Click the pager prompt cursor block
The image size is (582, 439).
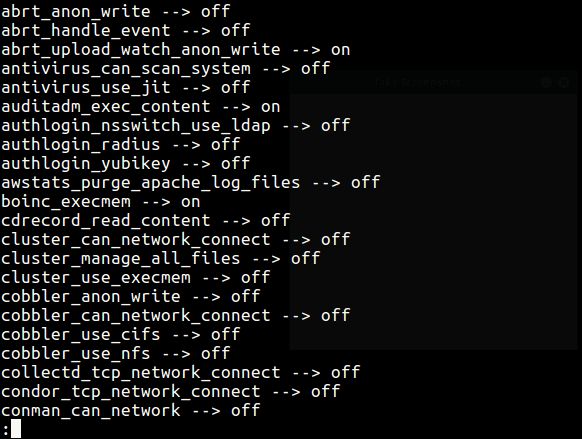[x=16, y=429]
